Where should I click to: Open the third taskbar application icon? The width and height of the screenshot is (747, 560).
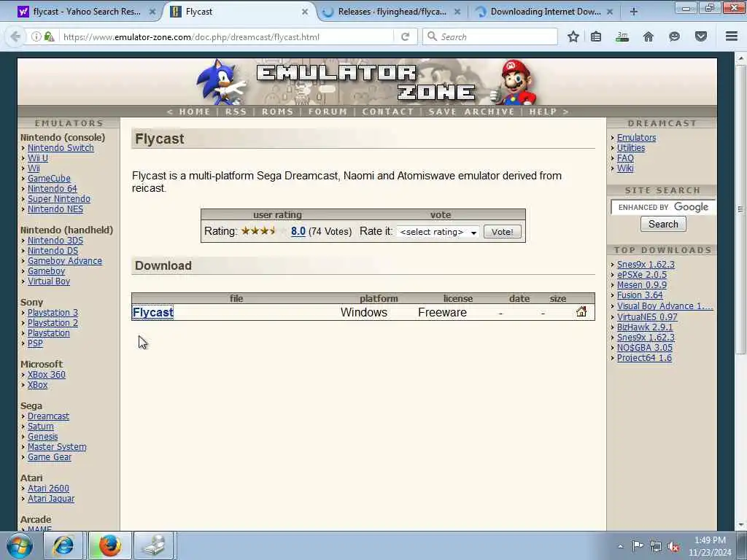click(x=155, y=545)
